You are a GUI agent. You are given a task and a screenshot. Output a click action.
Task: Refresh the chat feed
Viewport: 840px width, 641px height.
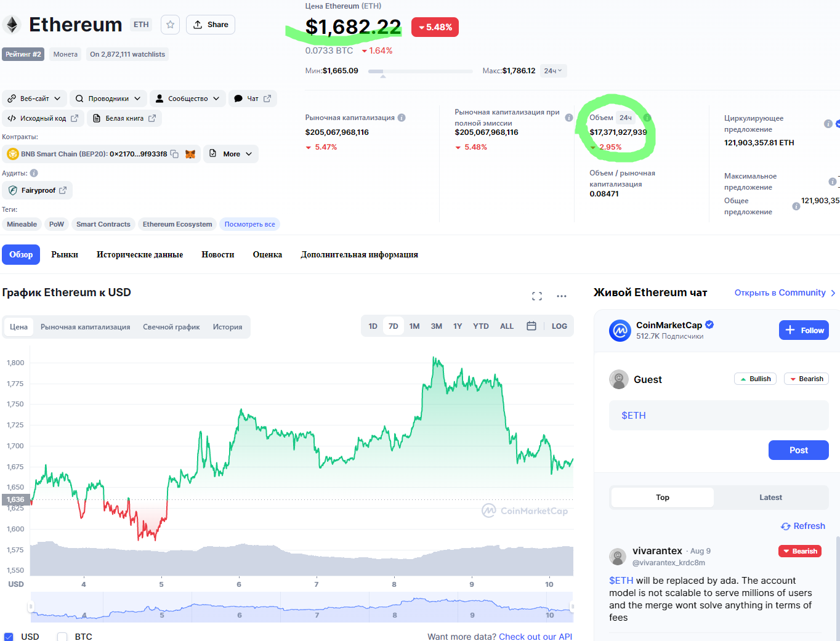[x=803, y=526]
